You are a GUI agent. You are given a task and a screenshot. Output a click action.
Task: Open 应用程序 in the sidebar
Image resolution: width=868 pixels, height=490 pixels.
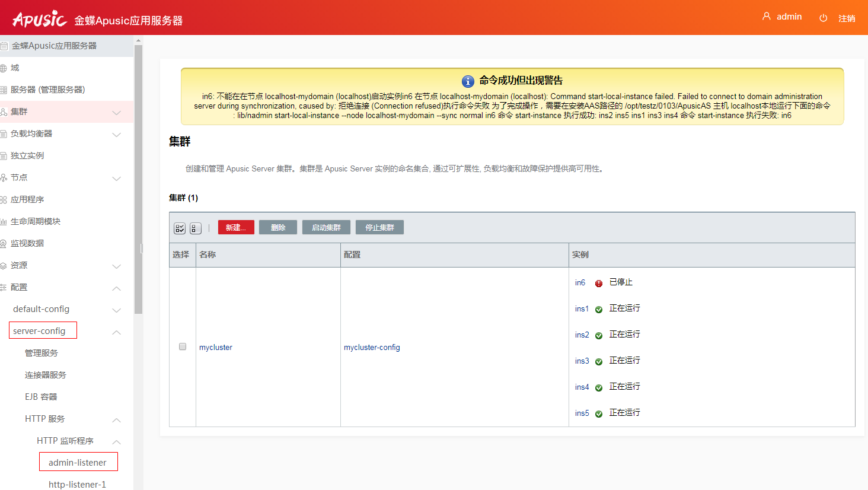coord(27,199)
